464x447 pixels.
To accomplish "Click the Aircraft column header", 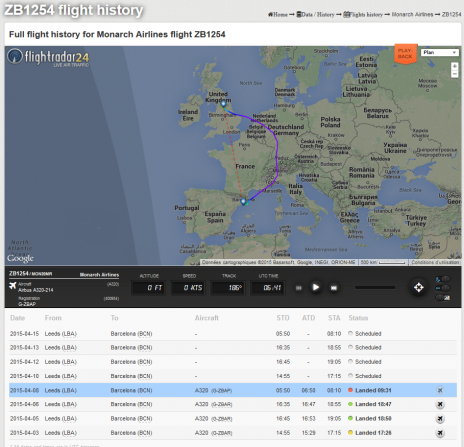I will click(x=207, y=318).
